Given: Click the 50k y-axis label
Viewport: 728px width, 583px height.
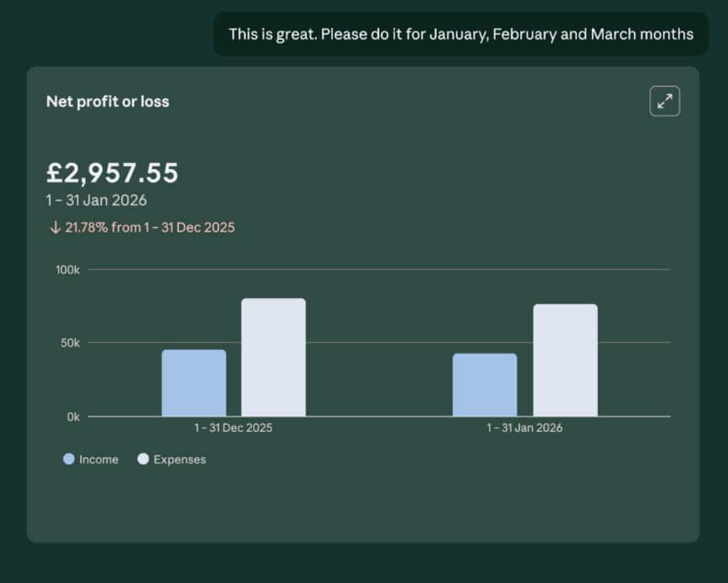Looking at the screenshot, I should click(x=70, y=343).
